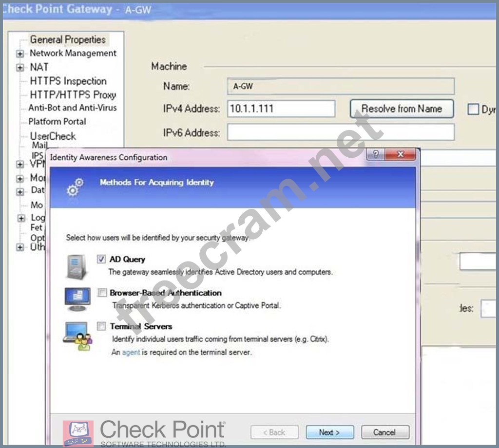Expand the VPN tree node
Image resolution: width=499 pixels, height=448 pixels.
coord(19,165)
